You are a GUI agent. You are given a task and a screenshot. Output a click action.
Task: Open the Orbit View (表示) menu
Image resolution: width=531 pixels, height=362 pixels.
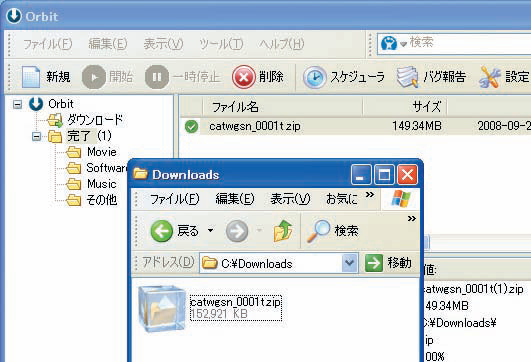163,44
